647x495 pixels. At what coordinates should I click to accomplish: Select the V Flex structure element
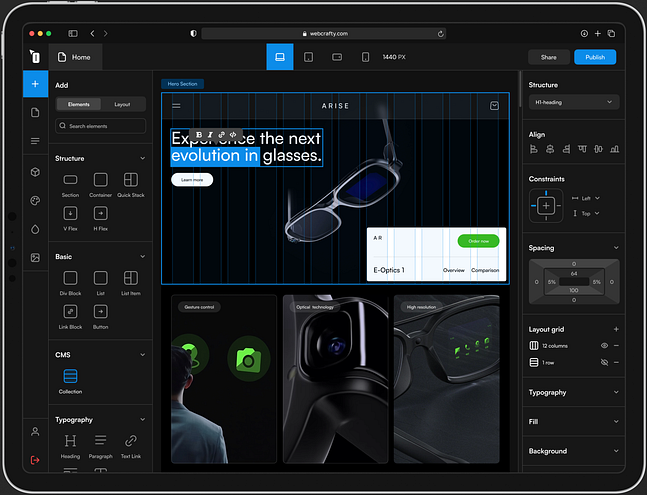(70, 213)
